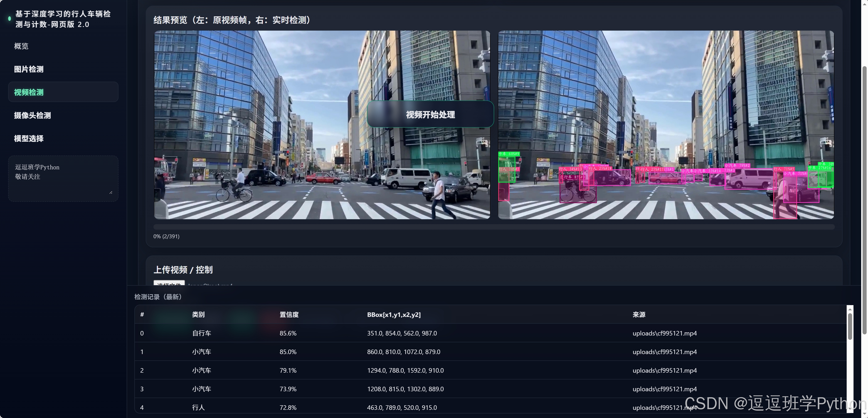
Task: Click the video processing progress bar
Action: 494,227
